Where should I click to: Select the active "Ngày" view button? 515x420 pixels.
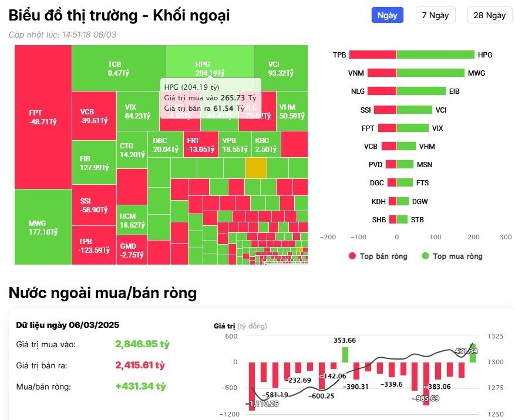tap(386, 15)
